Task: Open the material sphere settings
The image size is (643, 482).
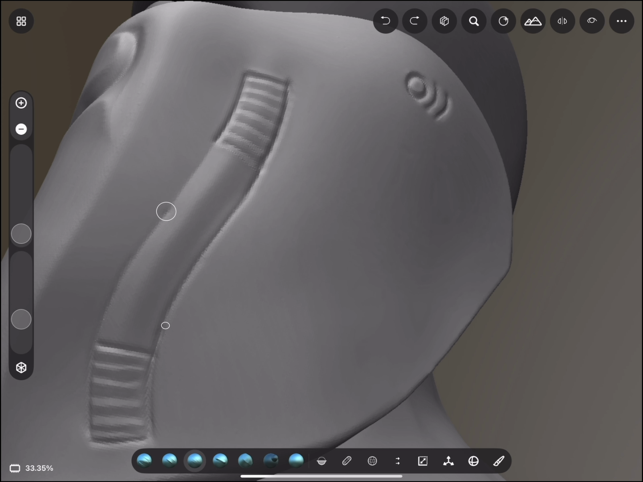Action: [x=503, y=21]
